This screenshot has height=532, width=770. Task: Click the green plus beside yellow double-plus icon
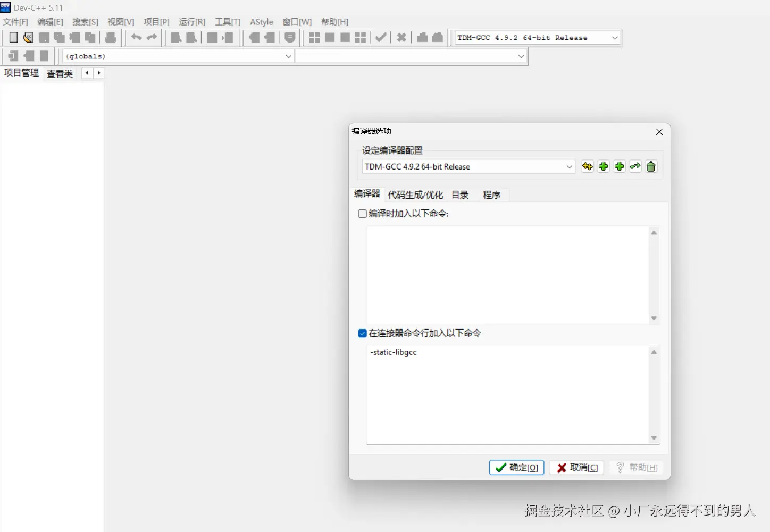point(604,166)
